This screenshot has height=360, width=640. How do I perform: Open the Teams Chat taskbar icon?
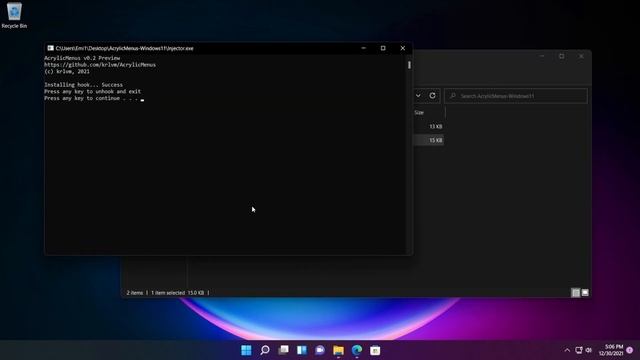pos(320,350)
